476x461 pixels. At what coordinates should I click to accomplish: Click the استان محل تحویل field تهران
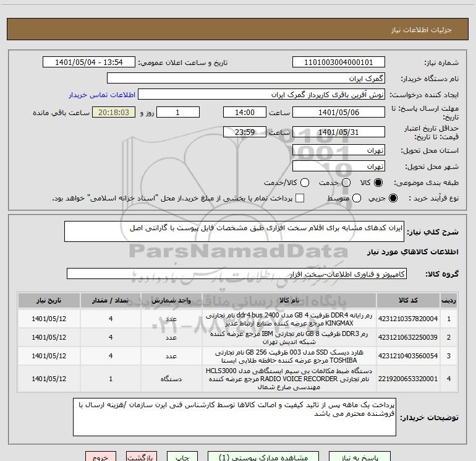click(x=339, y=150)
